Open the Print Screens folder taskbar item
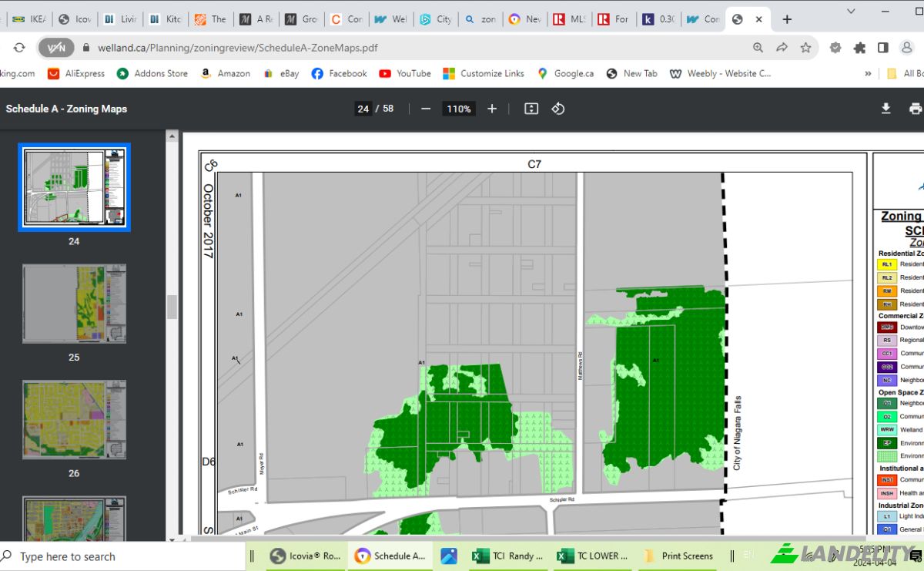The height and width of the screenshot is (571, 924). pos(678,556)
